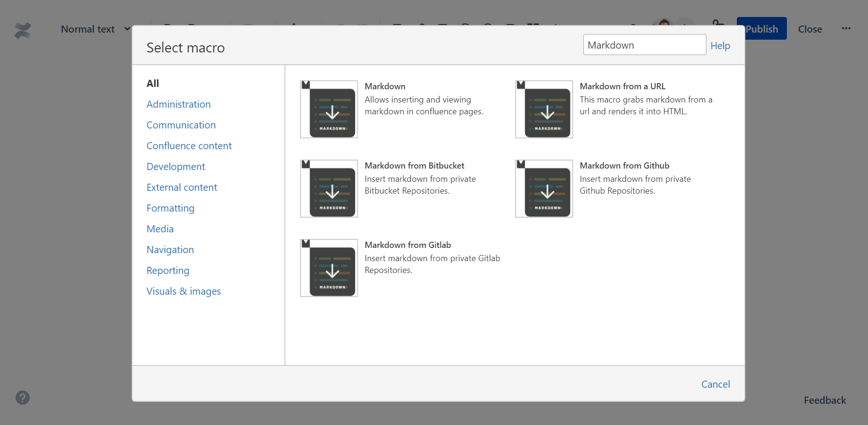Click 'Allows inserting and viewing markdown' description
This screenshot has height=425, width=868.
424,106
